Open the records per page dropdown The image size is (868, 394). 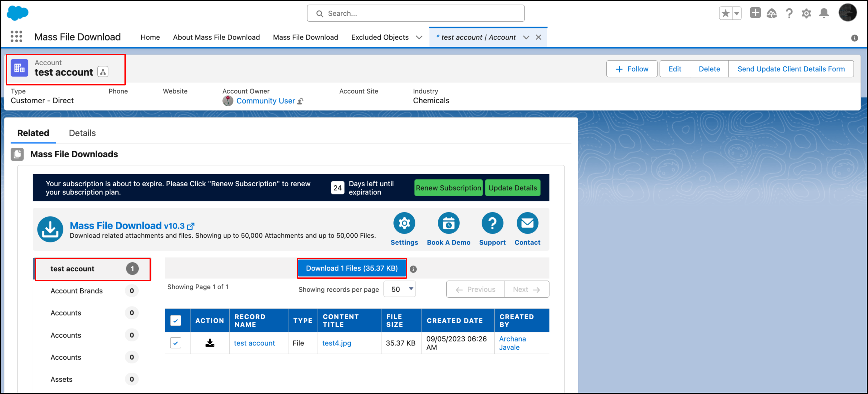point(400,289)
